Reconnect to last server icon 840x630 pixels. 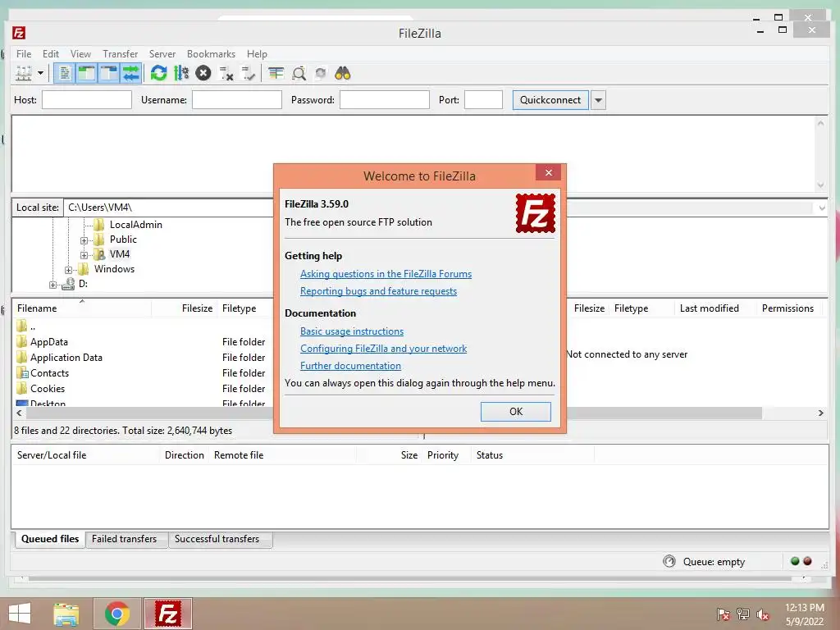click(248, 73)
